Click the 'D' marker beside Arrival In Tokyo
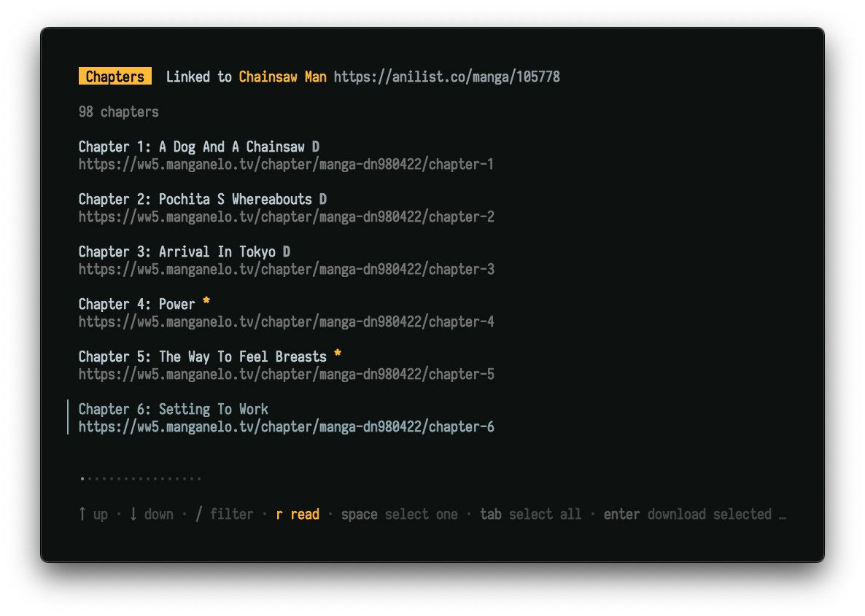 (287, 252)
